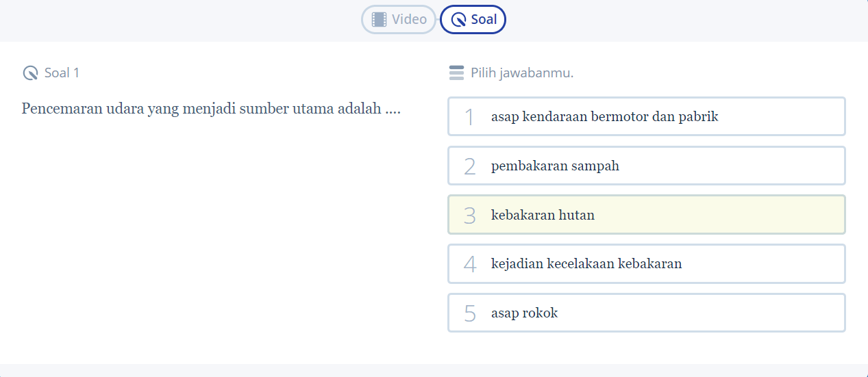Switch to the Video tab

[x=399, y=19]
